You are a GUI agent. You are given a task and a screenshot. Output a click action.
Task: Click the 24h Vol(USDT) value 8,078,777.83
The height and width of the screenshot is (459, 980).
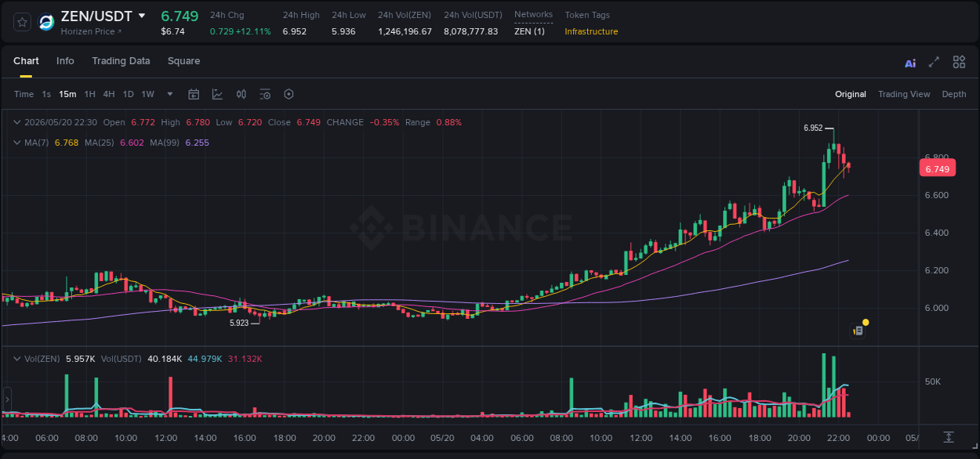470,31
